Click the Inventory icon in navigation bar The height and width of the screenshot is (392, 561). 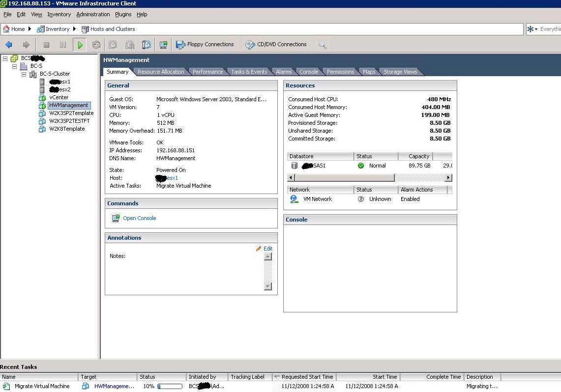(41, 29)
